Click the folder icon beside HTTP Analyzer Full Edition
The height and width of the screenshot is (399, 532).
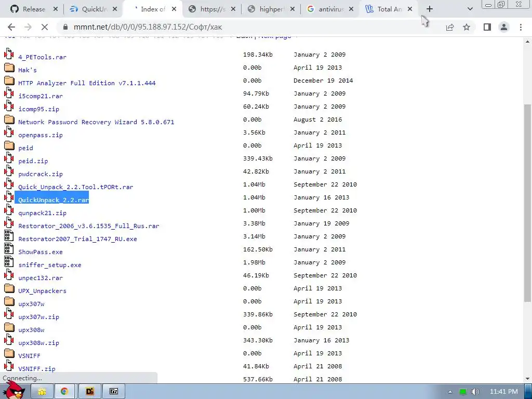pyautogui.click(x=9, y=81)
